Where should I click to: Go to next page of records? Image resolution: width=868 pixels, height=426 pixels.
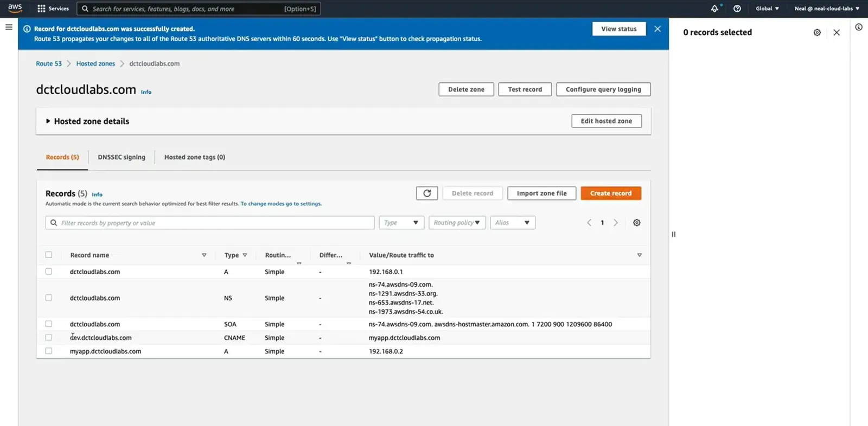[x=616, y=223]
